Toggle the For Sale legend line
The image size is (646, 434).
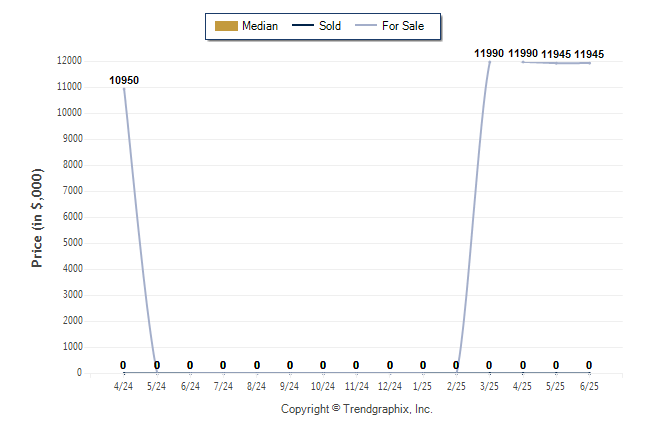click(x=366, y=26)
